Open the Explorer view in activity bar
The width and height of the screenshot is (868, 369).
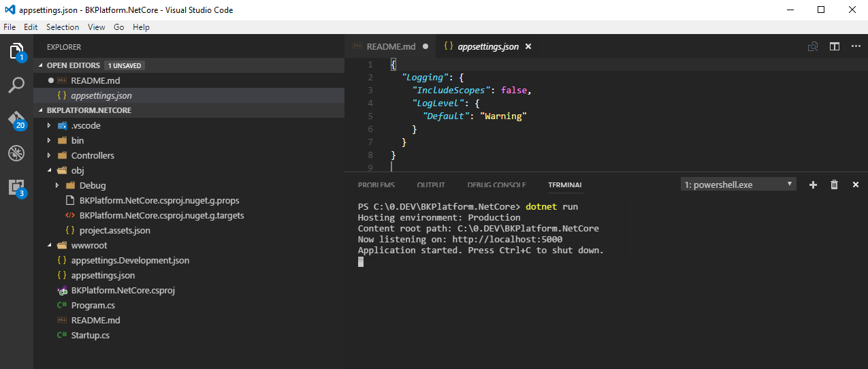pyautogui.click(x=16, y=51)
